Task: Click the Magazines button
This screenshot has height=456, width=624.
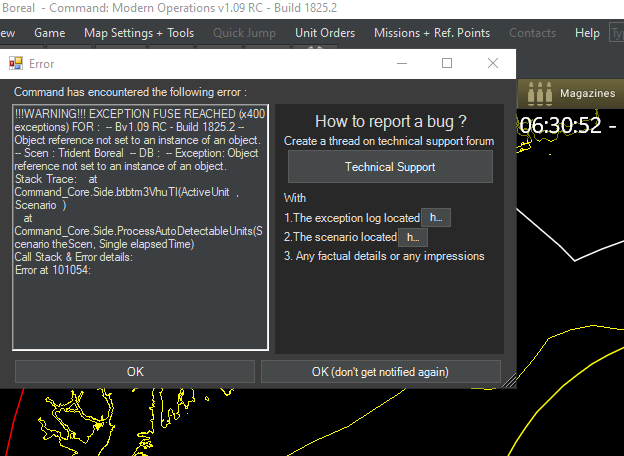Action: [570, 94]
